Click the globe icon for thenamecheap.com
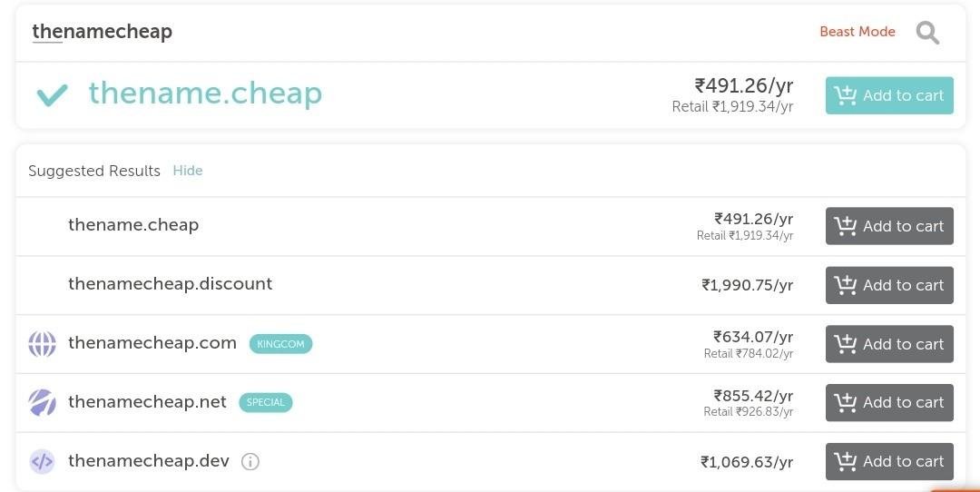The height and width of the screenshot is (492, 980). [x=42, y=344]
